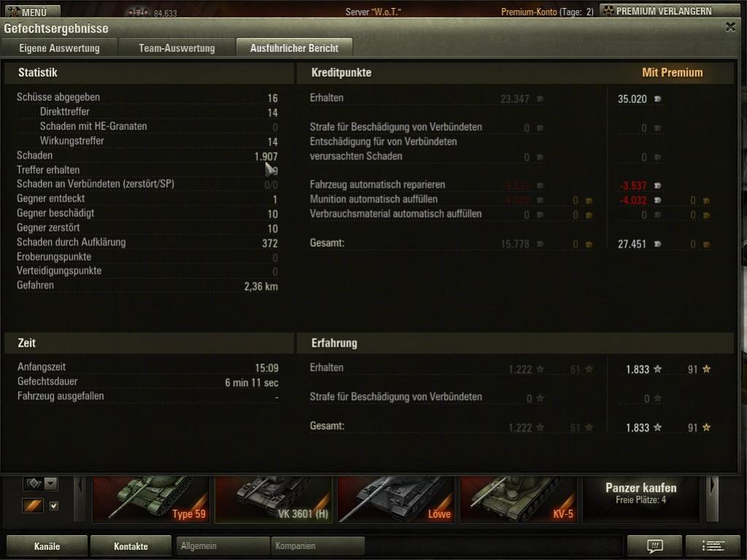Switch to Team-Auswertung tab
The height and width of the screenshot is (560, 747).
point(177,48)
